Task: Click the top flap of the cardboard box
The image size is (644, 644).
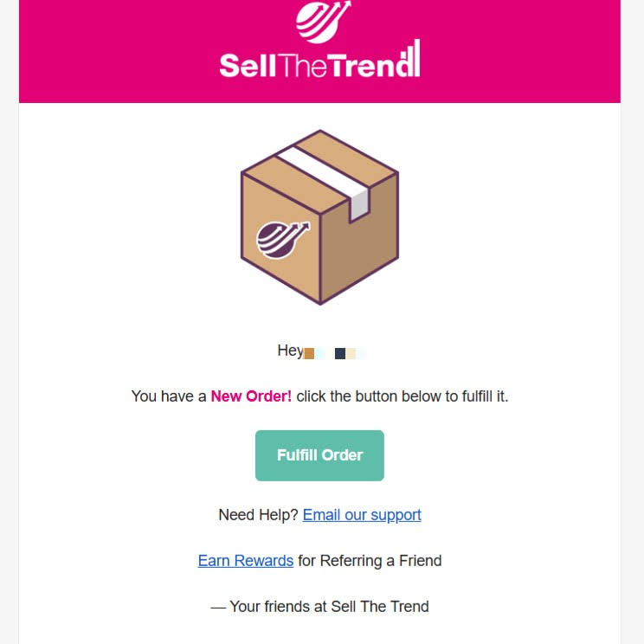Action: (319, 171)
